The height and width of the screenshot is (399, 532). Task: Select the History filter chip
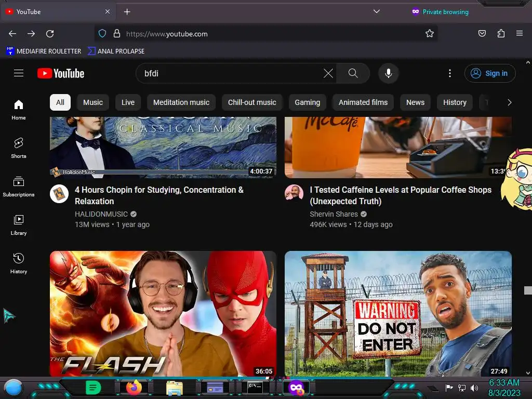455,102
